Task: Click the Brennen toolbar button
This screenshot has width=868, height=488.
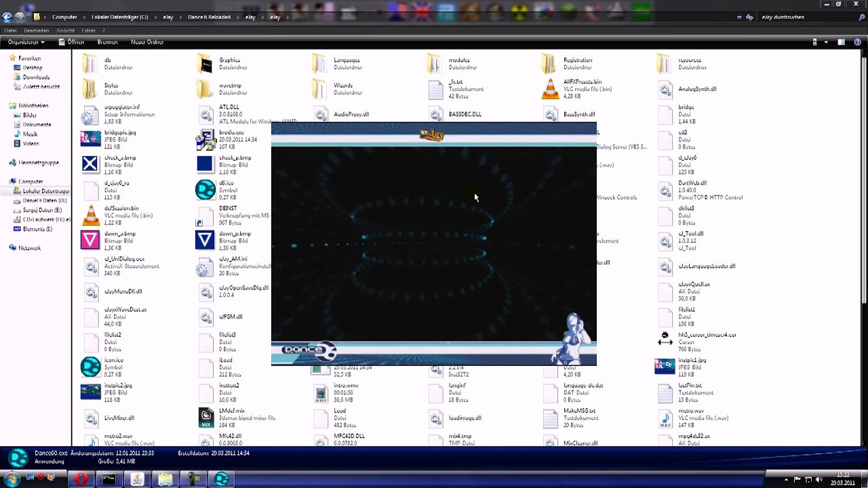Action: [x=107, y=42]
